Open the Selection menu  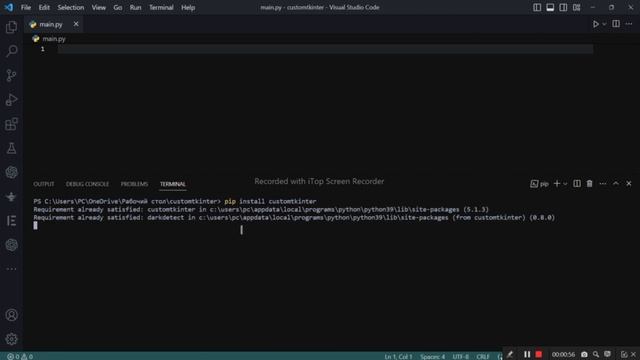(71, 7)
